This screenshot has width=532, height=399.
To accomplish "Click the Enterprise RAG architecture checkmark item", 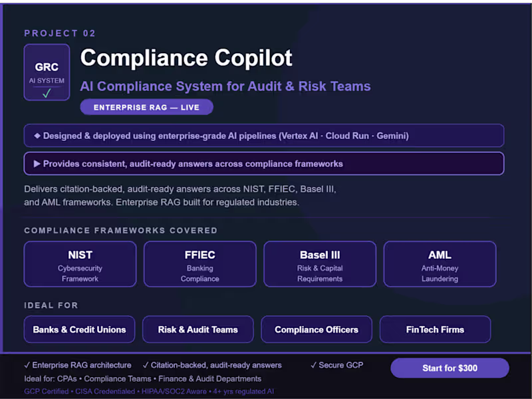I will tap(77, 365).
